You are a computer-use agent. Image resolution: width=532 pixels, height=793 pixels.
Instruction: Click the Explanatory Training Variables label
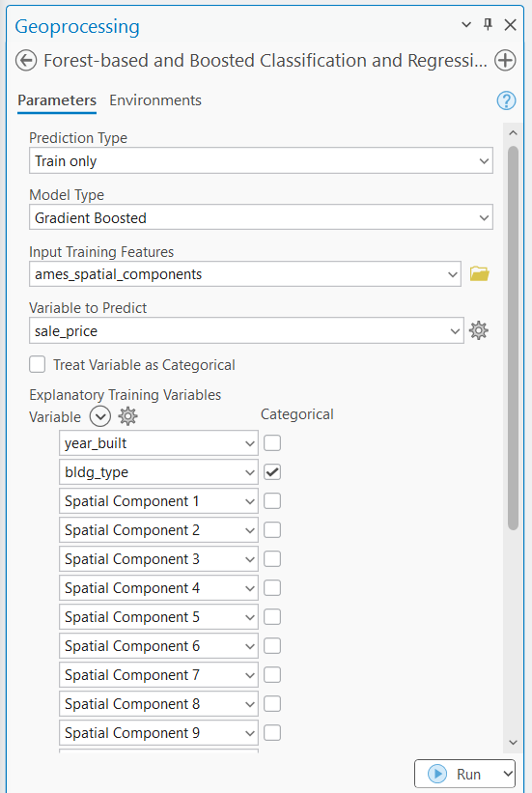pyautogui.click(x=125, y=394)
